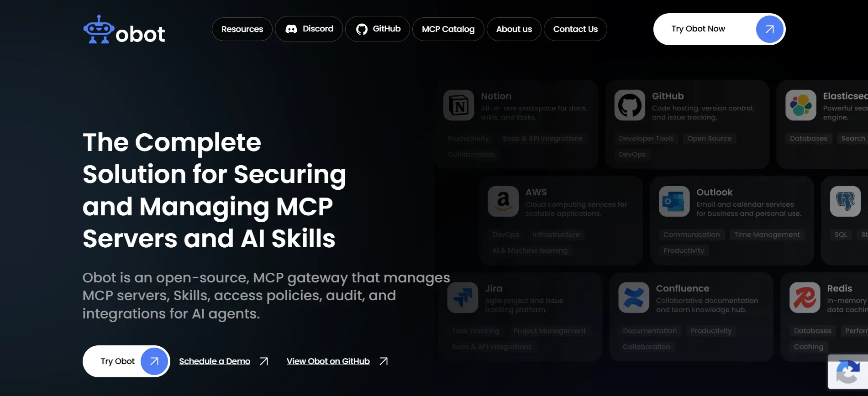Viewport: 868px width, 396px height.
Task: Select the Confluence card title
Action: pos(683,288)
